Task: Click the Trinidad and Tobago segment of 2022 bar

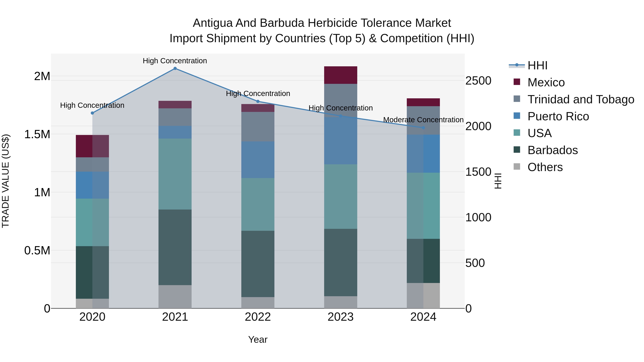Action: pos(258,127)
